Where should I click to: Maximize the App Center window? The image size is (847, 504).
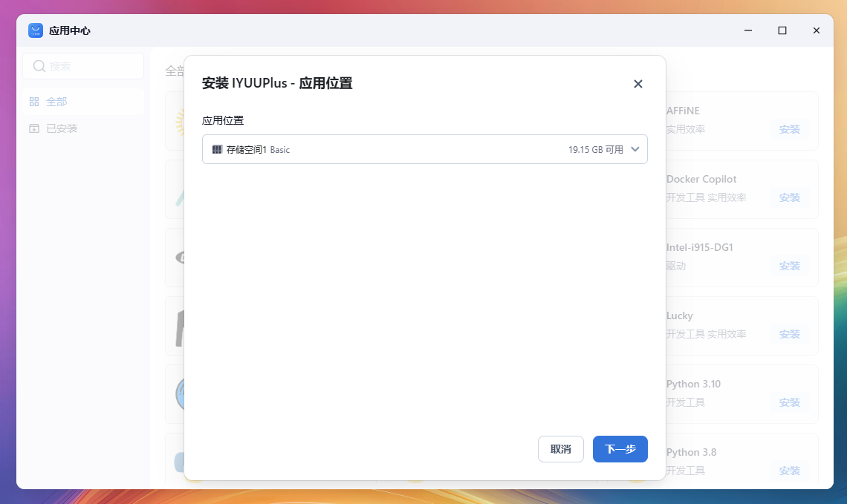(782, 30)
